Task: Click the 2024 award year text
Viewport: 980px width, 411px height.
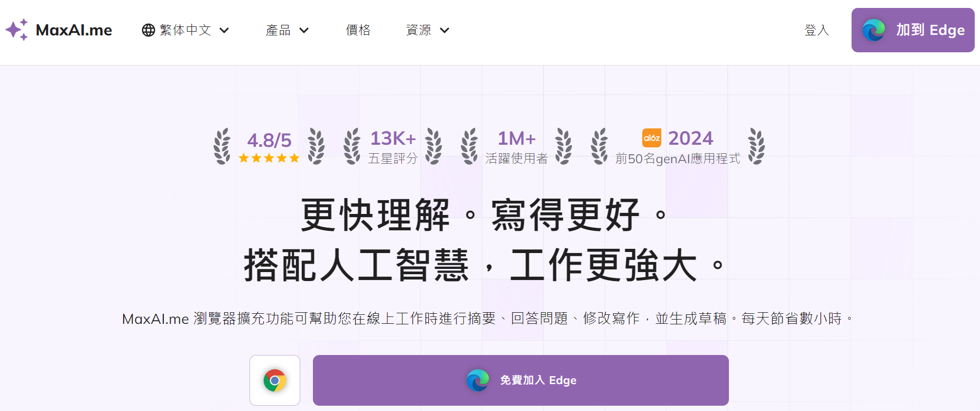Action: point(691,138)
